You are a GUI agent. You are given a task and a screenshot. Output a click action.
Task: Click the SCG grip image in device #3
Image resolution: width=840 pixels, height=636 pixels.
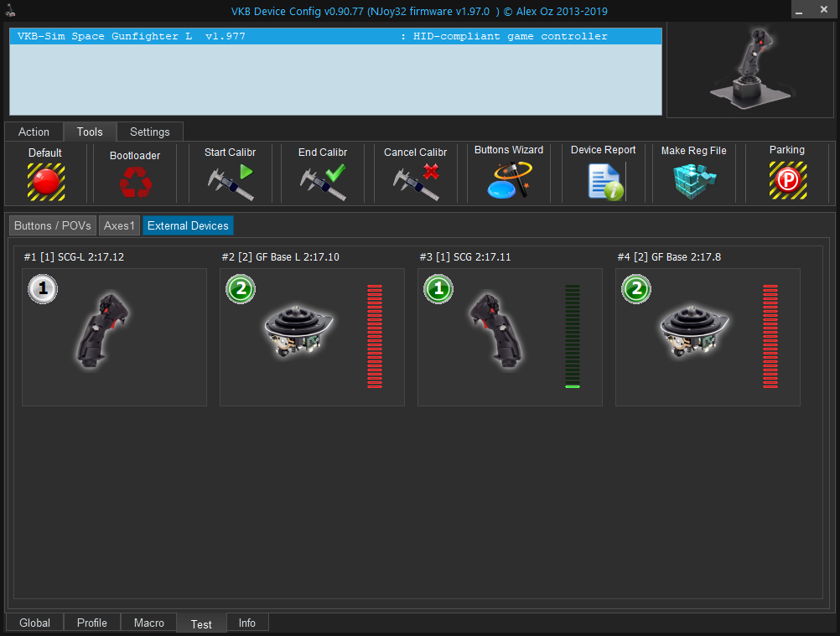[x=495, y=330]
